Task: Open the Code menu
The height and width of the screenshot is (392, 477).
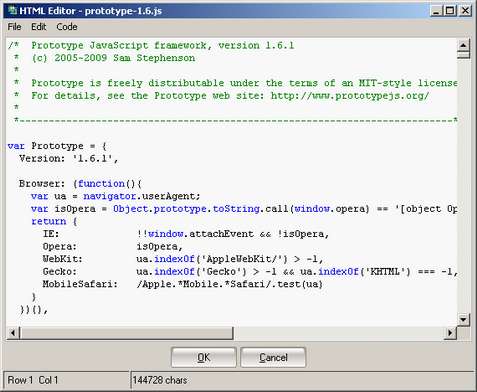Action: (x=67, y=27)
